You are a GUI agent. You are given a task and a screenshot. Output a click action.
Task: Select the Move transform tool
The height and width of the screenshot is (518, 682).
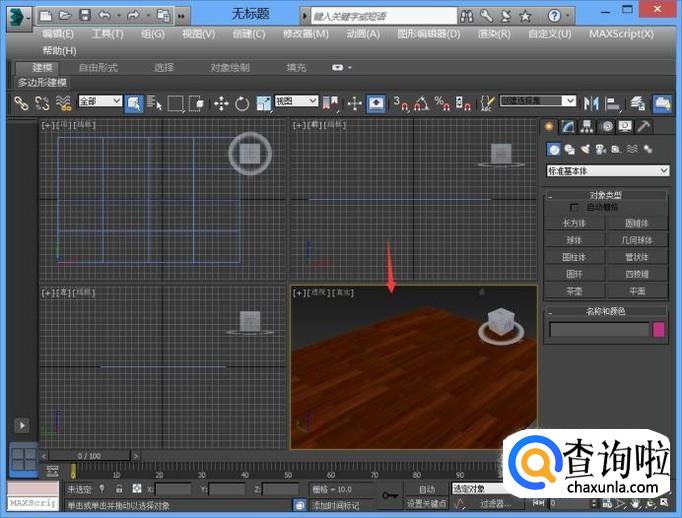click(221, 103)
